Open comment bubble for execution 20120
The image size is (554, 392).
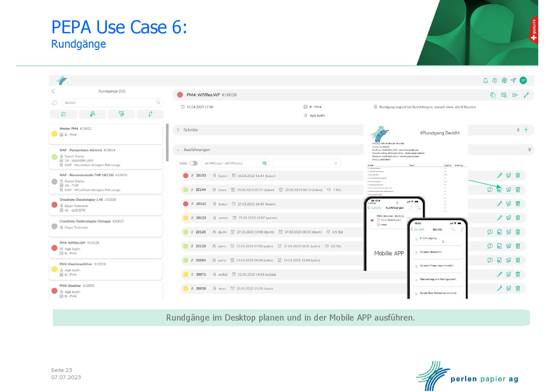coord(490,232)
